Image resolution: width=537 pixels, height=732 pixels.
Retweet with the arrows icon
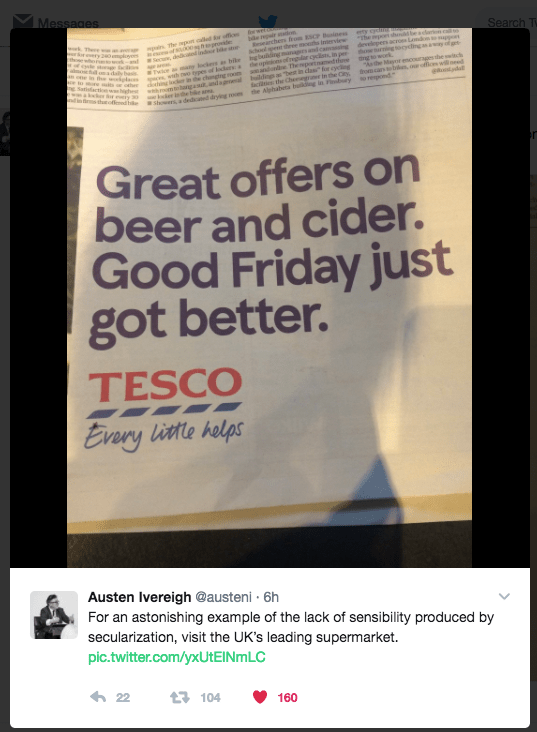pos(179,697)
